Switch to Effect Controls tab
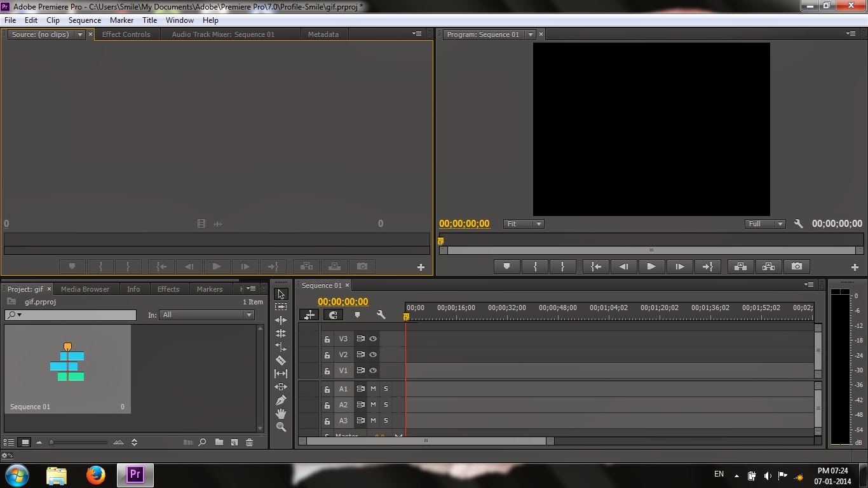Screen dimensions: 868x488 pyautogui.click(x=126, y=34)
